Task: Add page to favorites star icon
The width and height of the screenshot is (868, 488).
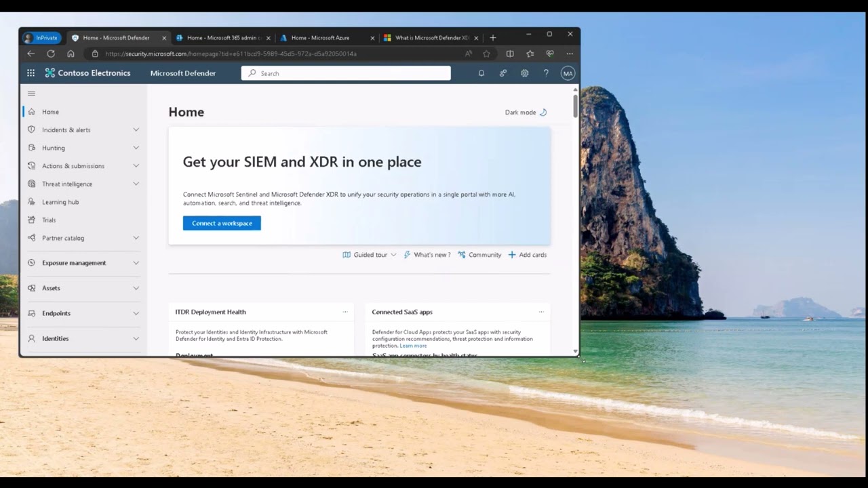Action: coord(486,54)
